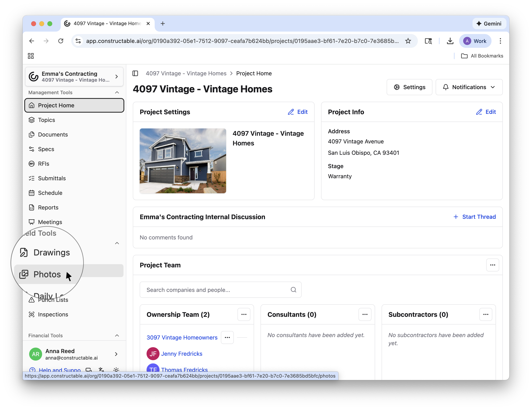Open Reports from the sidebar
This screenshot has width=532, height=410.
74,208
